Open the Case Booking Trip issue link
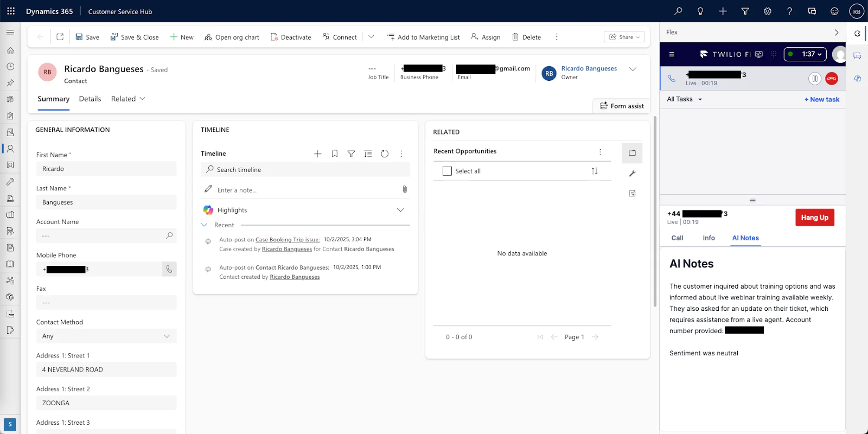868x434 pixels. [x=288, y=239]
